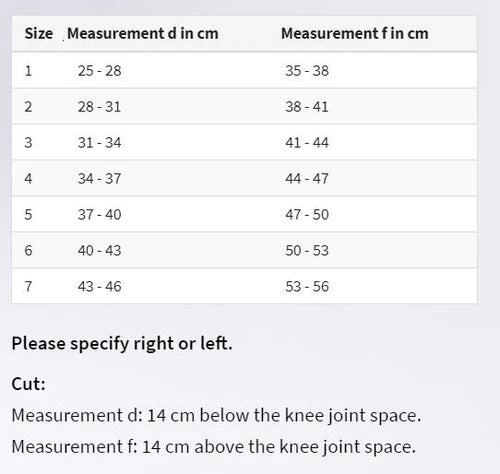Click the Size column header
The width and height of the screenshot is (500, 474).
click(38, 34)
